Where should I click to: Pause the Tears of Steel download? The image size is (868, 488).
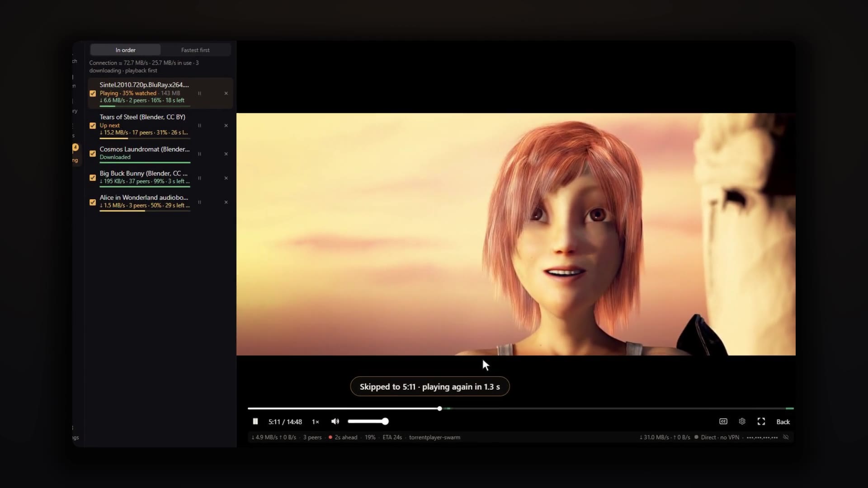[199, 126]
